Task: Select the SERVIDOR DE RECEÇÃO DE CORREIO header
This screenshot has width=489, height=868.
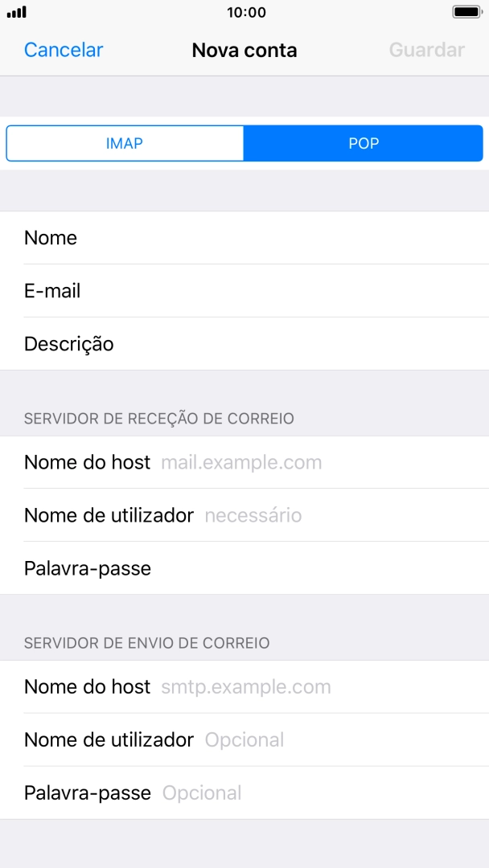Action: (159, 419)
